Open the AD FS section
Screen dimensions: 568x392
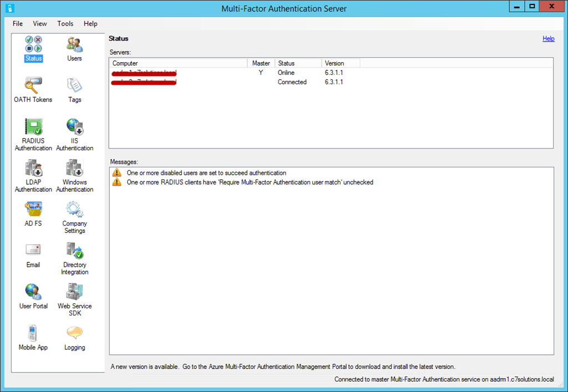click(33, 214)
